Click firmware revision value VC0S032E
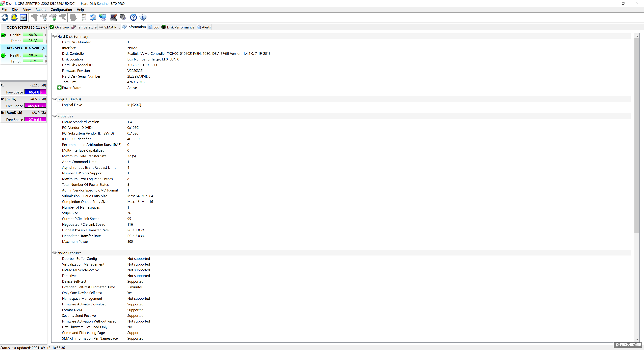The width and height of the screenshot is (644, 350). [x=135, y=71]
